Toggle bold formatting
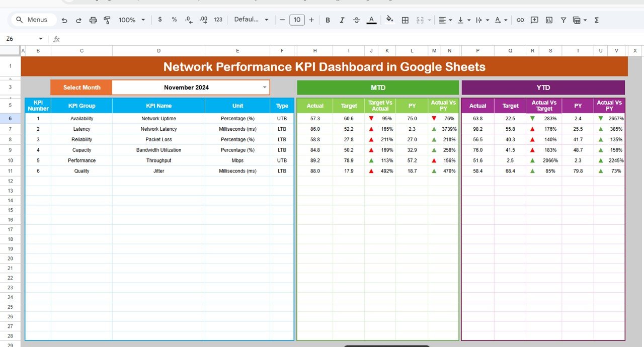 pyautogui.click(x=328, y=20)
